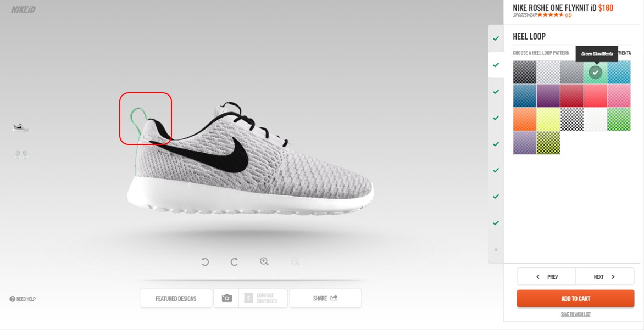This screenshot has width=644, height=330.
Task: Open the first checked customization step tab
Action: coord(496,38)
